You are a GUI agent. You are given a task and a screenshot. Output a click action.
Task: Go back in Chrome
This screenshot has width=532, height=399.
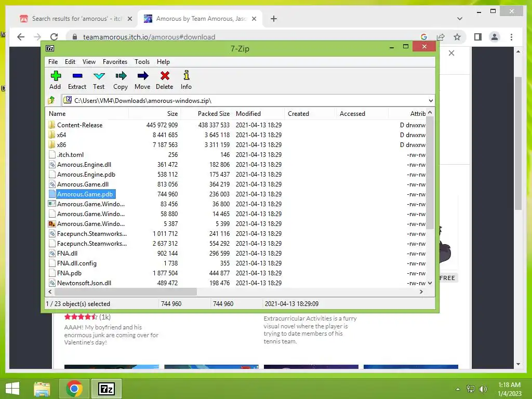21,37
